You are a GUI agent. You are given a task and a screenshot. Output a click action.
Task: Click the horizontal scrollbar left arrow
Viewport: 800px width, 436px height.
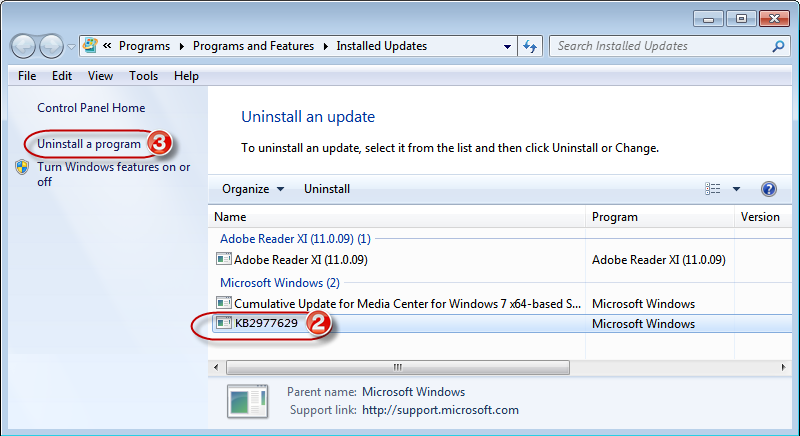[216, 367]
